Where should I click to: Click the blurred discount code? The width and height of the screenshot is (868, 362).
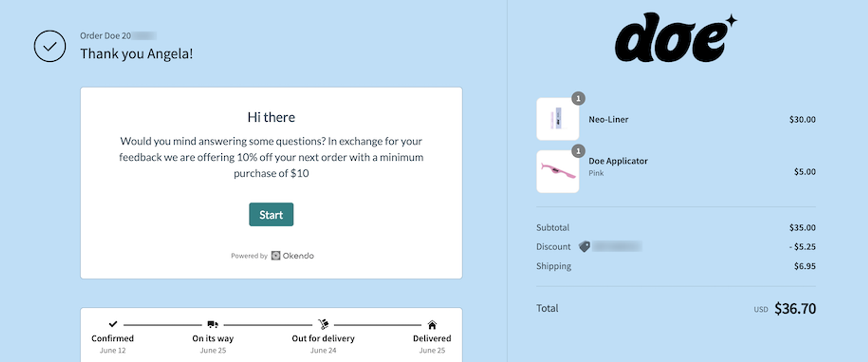point(617,247)
